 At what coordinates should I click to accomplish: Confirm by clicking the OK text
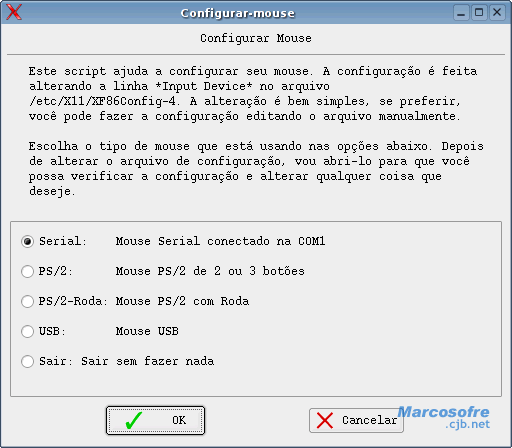[x=179, y=420]
